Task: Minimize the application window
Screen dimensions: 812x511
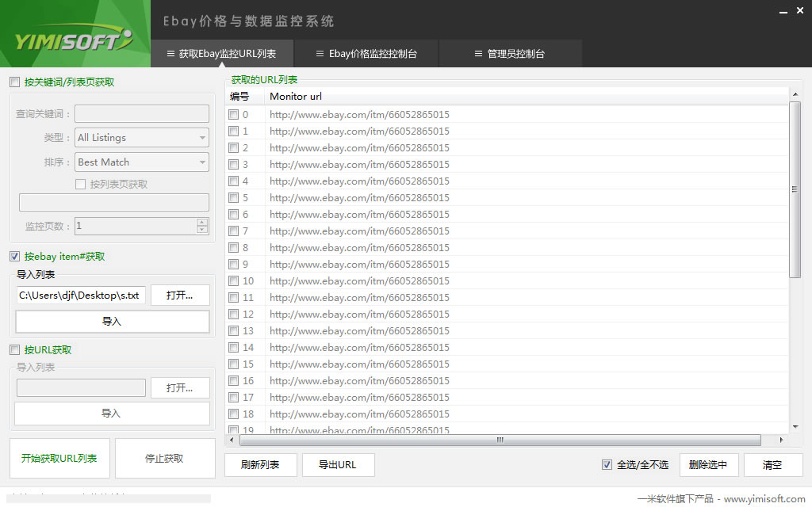Action: coord(783,11)
